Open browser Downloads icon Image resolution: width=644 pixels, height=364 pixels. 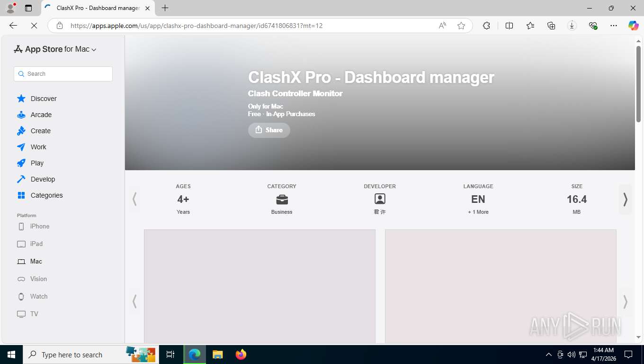tap(572, 26)
